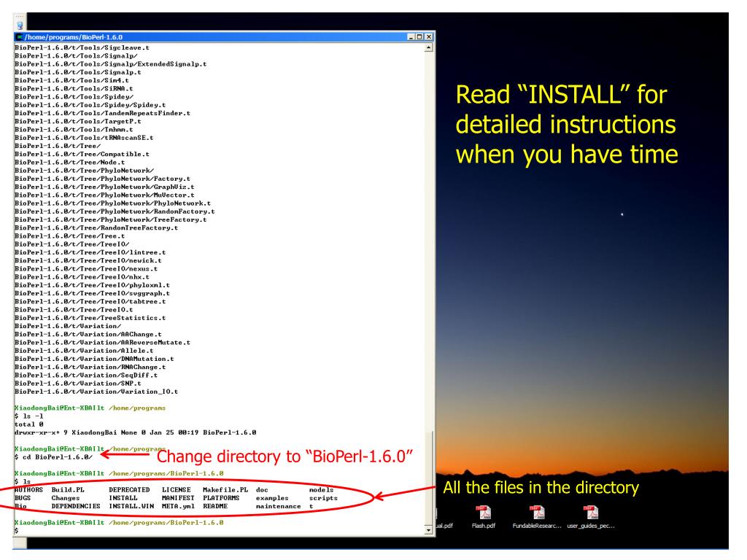Screen dimensions: 747x560
Task: Click the last empty $ prompt line
Action: 17,531
